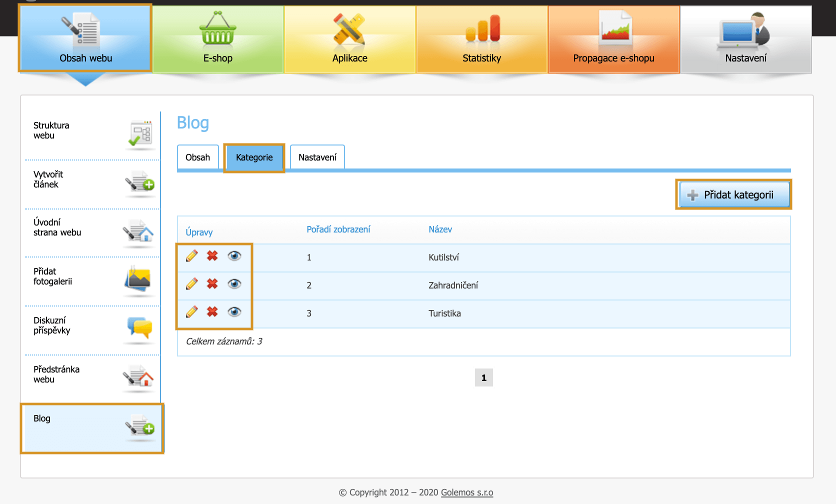Switch to the blog Nastavení tab
Viewport: 836px width, 504px height.
point(317,157)
